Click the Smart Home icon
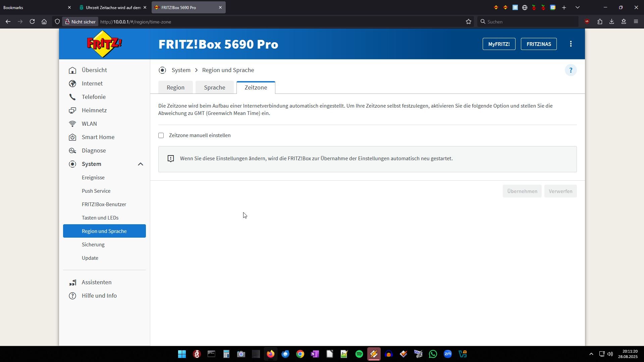 (72, 137)
